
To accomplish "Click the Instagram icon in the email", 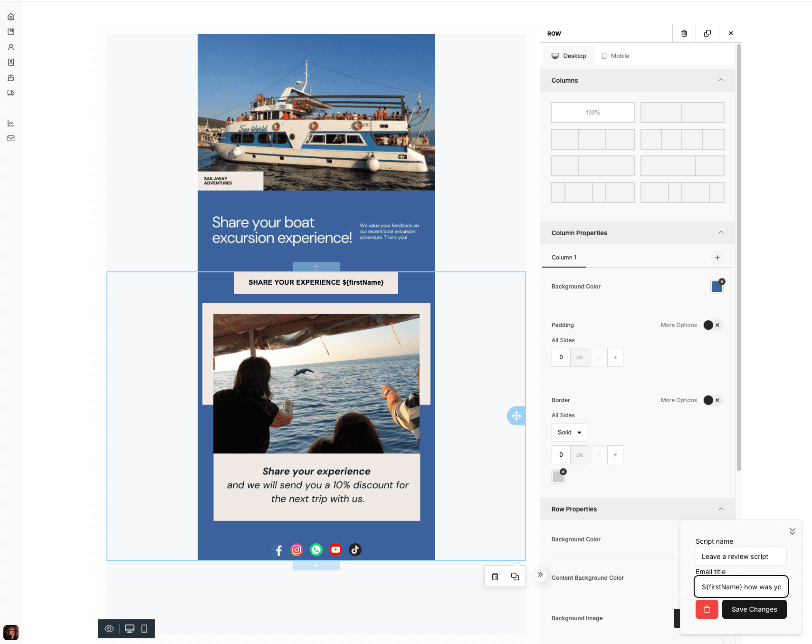I will [297, 550].
